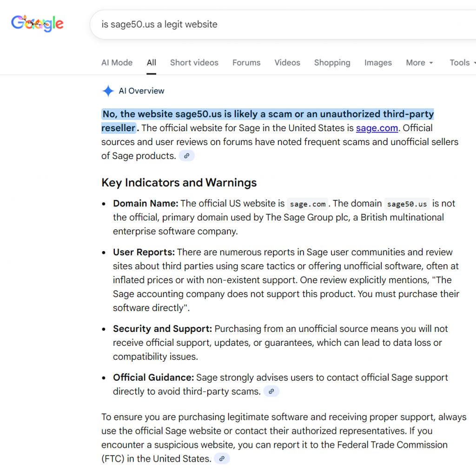Open source link chip after "Sage products."
This screenshot has height=470, width=476.
186,156
